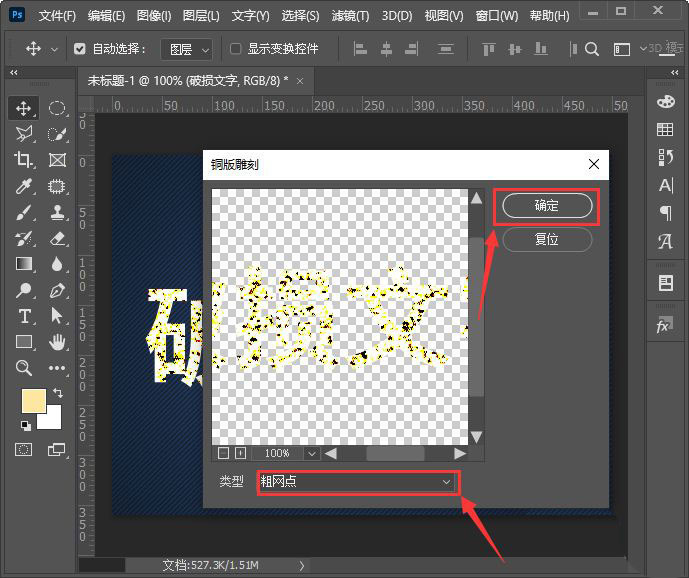Open the 图层(L) menu

pyautogui.click(x=201, y=16)
